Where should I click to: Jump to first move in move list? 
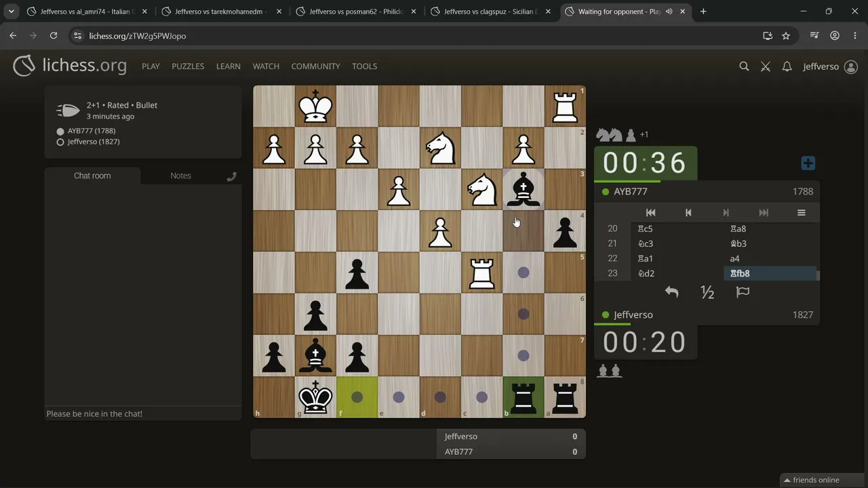(x=650, y=213)
